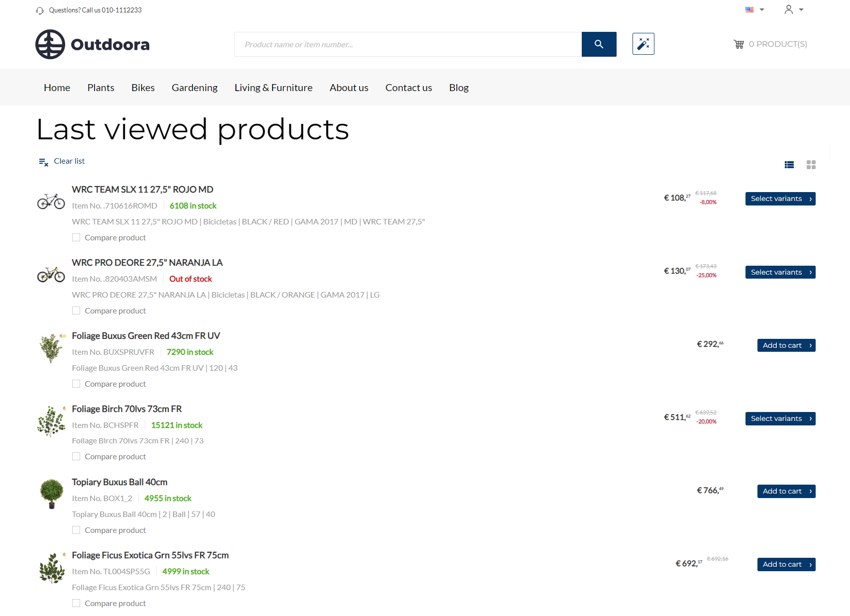The width and height of the screenshot is (850, 616).
Task: Focus the product name search field
Action: (408, 44)
